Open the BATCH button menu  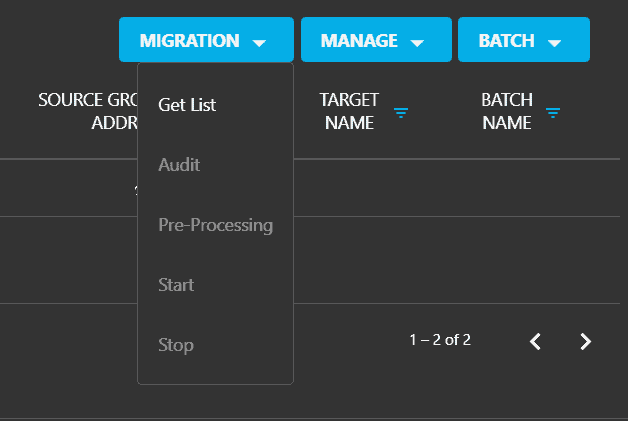[506, 41]
